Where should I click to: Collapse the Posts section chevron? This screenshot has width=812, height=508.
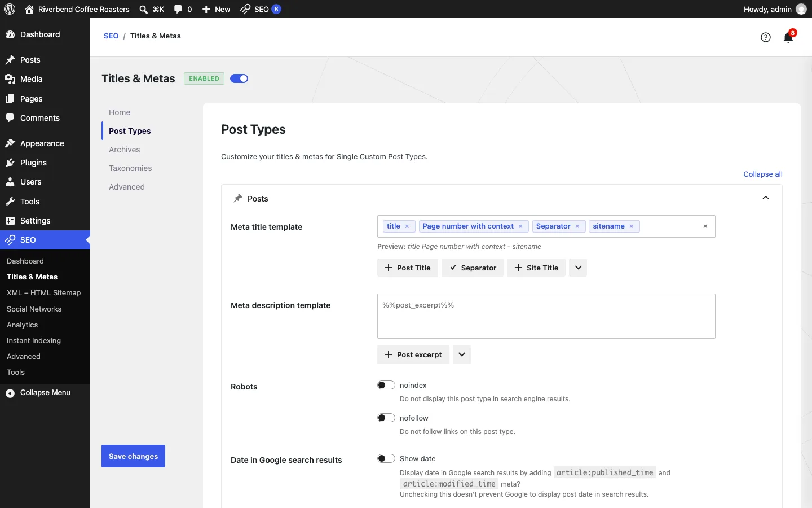tap(766, 198)
